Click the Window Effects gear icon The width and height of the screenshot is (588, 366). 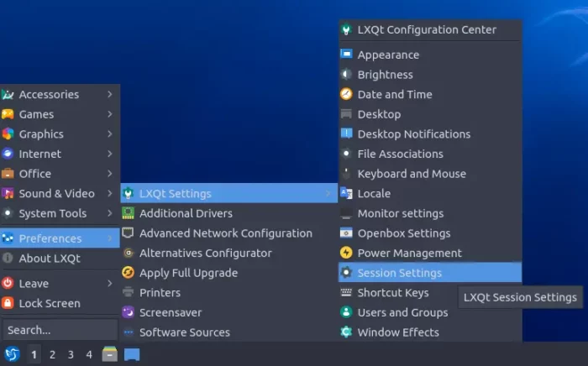pos(346,332)
